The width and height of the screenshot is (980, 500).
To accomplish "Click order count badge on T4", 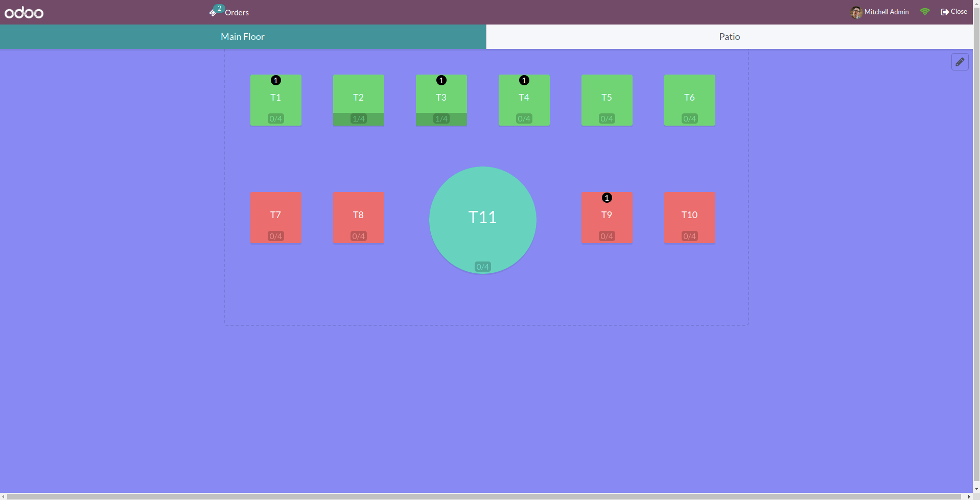I will pyautogui.click(x=524, y=80).
